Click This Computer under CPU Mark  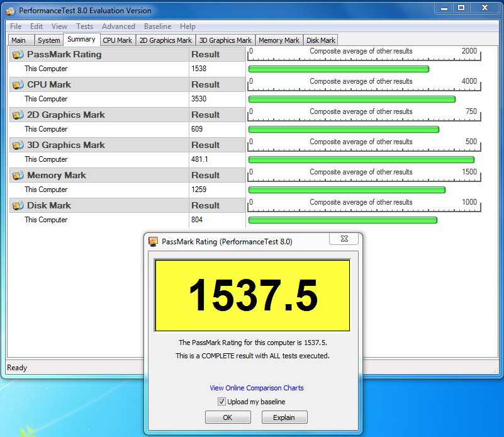46,99
